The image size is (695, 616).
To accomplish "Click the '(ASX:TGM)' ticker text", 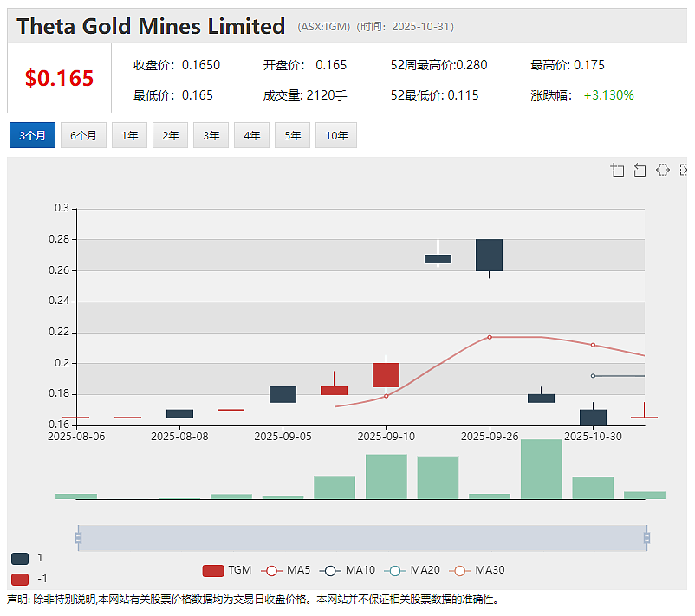I will pos(324,27).
